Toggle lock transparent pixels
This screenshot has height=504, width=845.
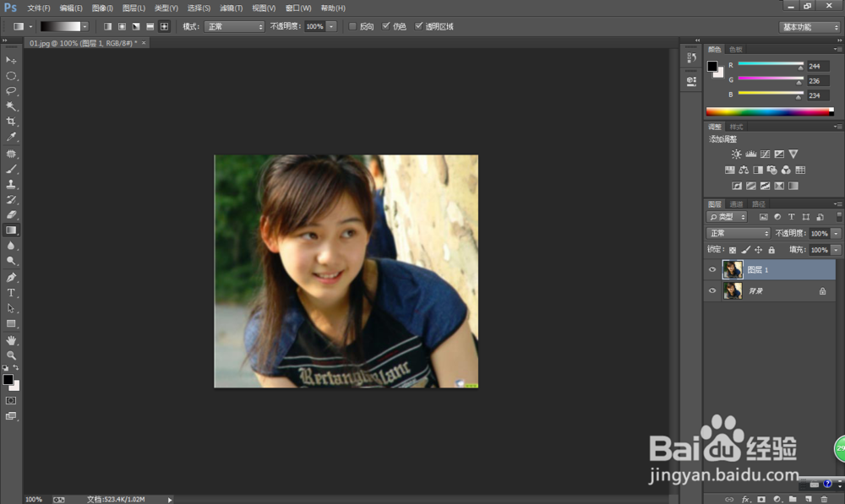click(x=733, y=250)
